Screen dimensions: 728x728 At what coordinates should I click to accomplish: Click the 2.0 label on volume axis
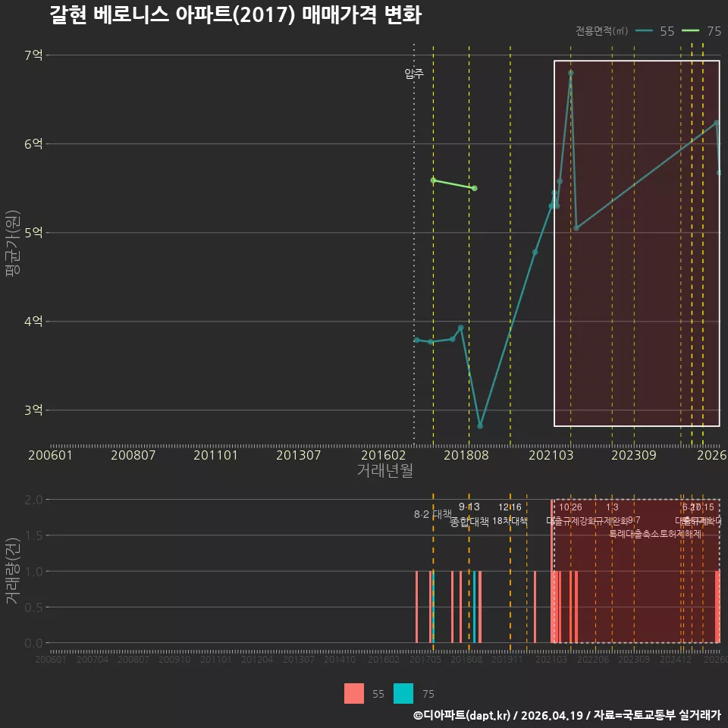(x=33, y=500)
